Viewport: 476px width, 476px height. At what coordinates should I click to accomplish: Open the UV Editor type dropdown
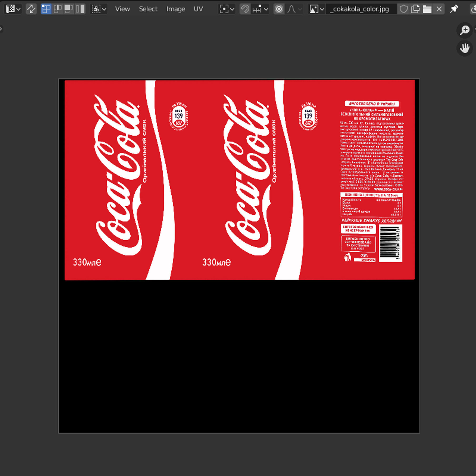coord(13,9)
